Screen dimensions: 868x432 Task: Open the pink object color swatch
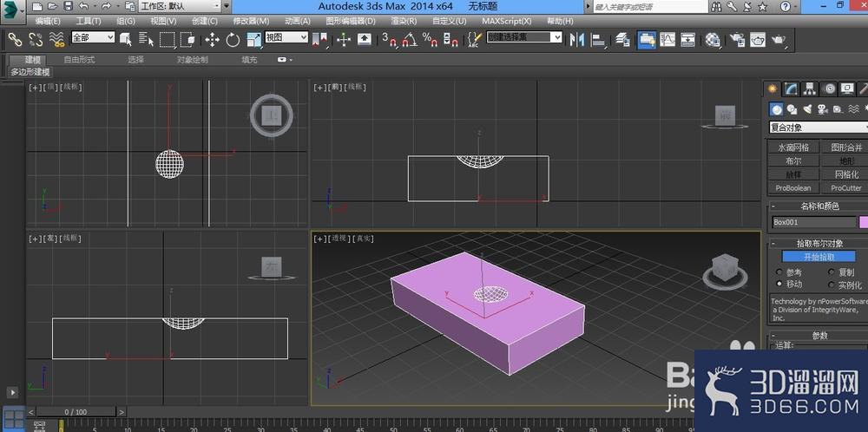click(x=864, y=222)
